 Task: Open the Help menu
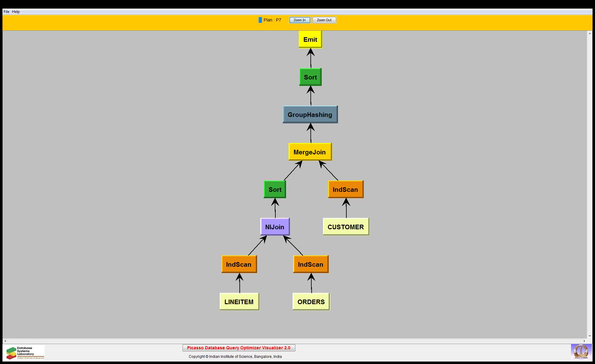tap(16, 12)
